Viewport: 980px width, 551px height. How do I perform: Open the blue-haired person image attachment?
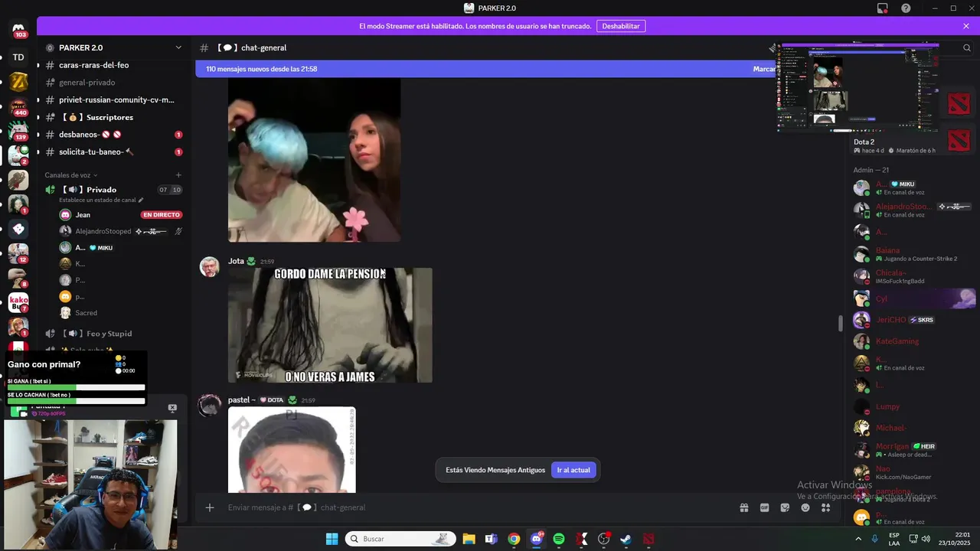click(314, 159)
